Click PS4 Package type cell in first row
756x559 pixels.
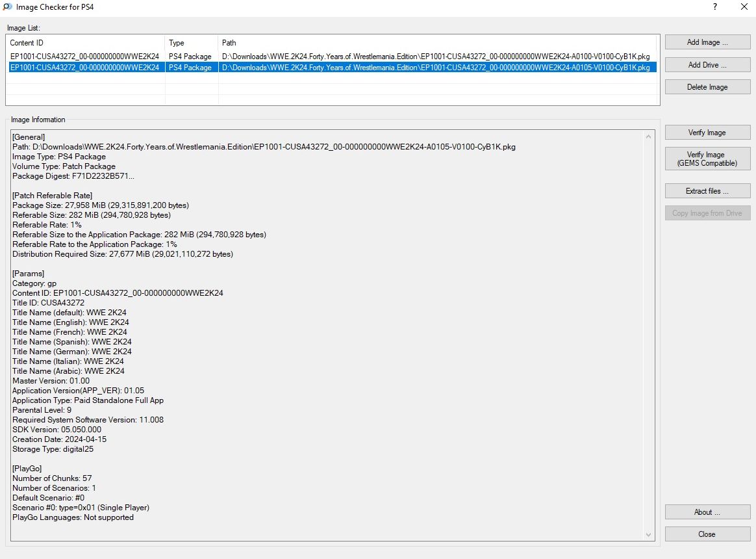click(x=190, y=57)
